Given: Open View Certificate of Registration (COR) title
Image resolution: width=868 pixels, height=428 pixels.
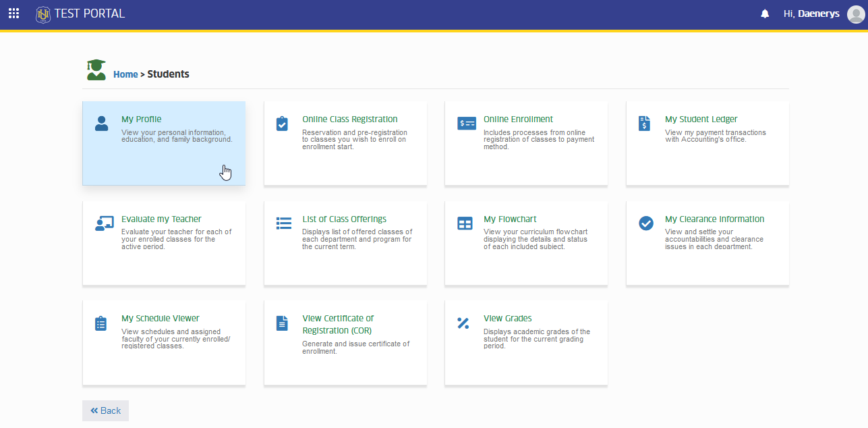Looking at the screenshot, I should coord(338,325).
